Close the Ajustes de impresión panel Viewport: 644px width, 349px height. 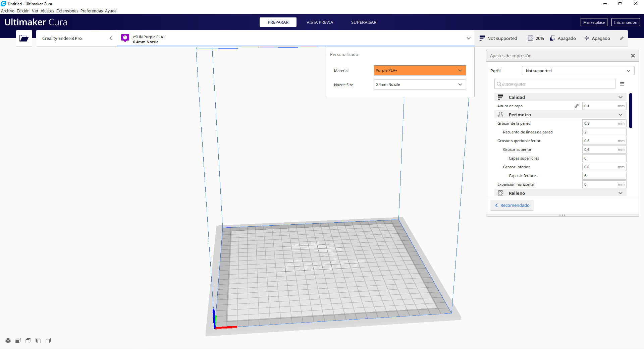coord(633,56)
